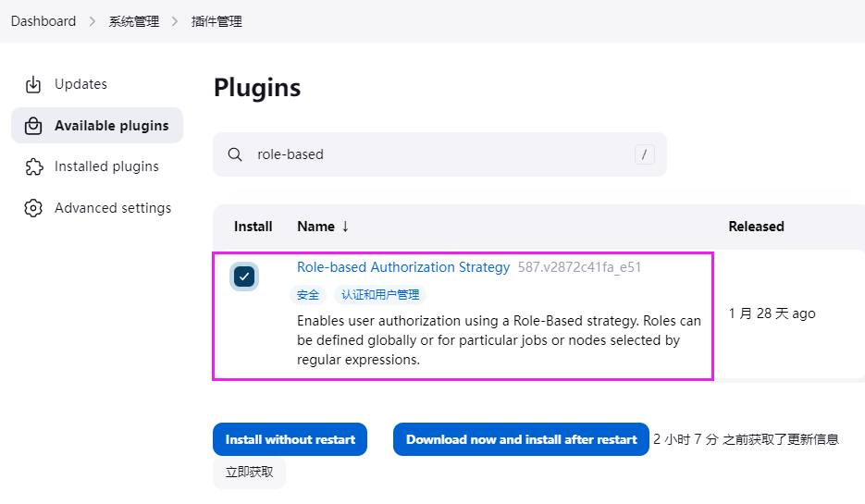Screen dimensions: 865x504
Task: Sort plugins by Name column arrow
Action: [x=345, y=227]
